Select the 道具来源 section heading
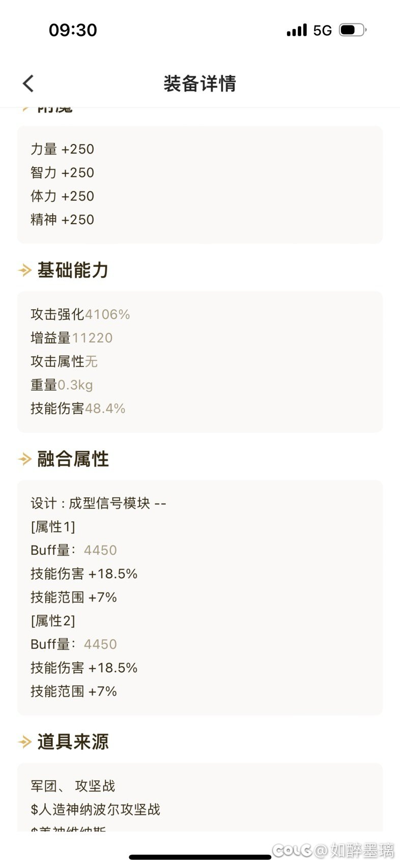This screenshot has width=400, height=868. [x=73, y=742]
